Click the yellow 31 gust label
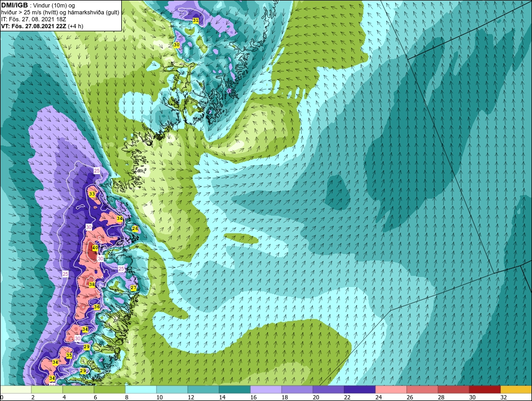Viewport: 532px width, 401px height. click(x=195, y=20)
